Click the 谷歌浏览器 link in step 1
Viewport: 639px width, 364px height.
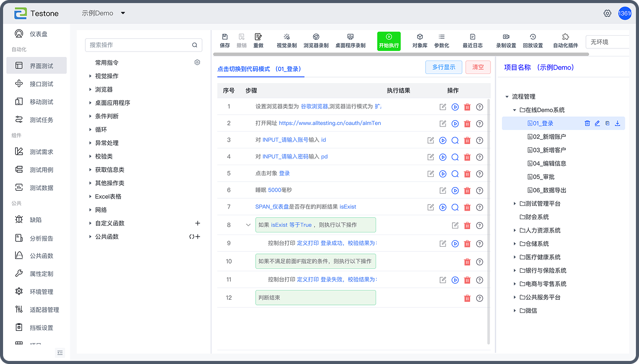(x=314, y=107)
